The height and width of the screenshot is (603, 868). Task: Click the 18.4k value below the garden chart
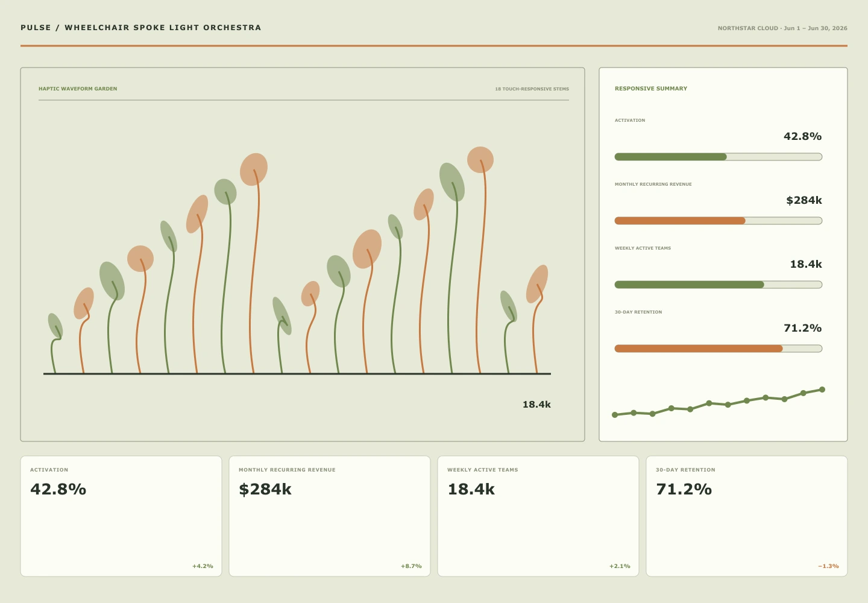[x=536, y=405]
